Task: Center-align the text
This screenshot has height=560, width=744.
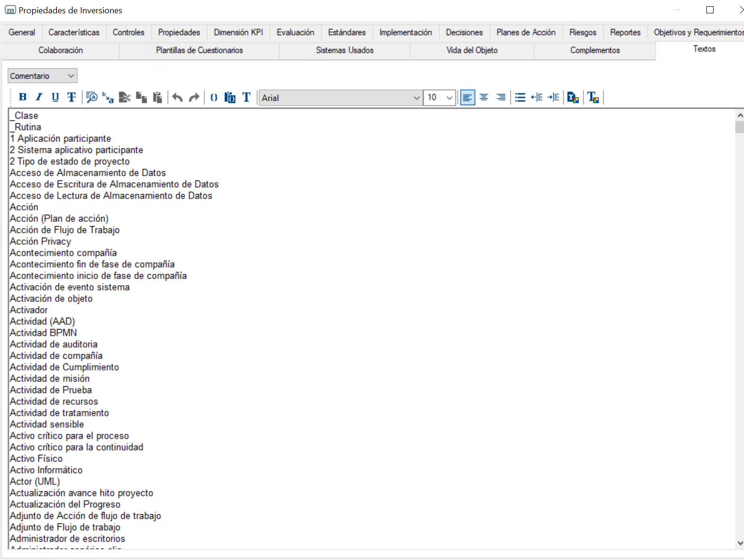Action: (x=484, y=97)
